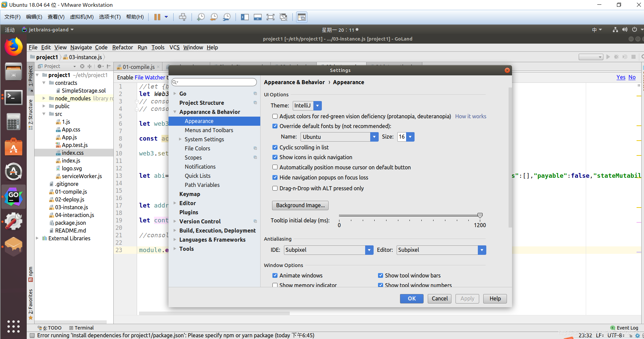The height and width of the screenshot is (339, 644).
Task: Show applications grid in dock
Action: [14, 326]
